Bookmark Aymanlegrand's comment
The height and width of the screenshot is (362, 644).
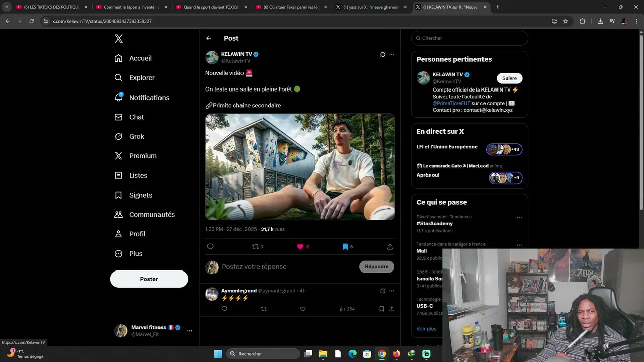(382, 309)
